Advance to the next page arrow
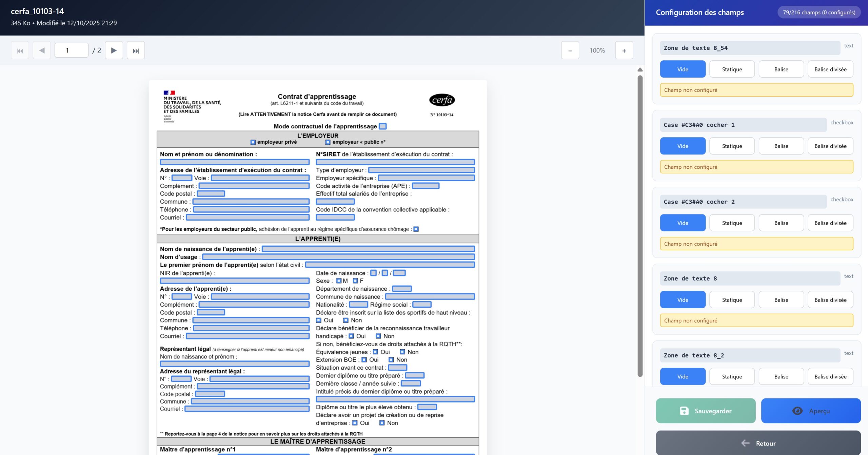The width and height of the screenshot is (868, 455). 114,50
